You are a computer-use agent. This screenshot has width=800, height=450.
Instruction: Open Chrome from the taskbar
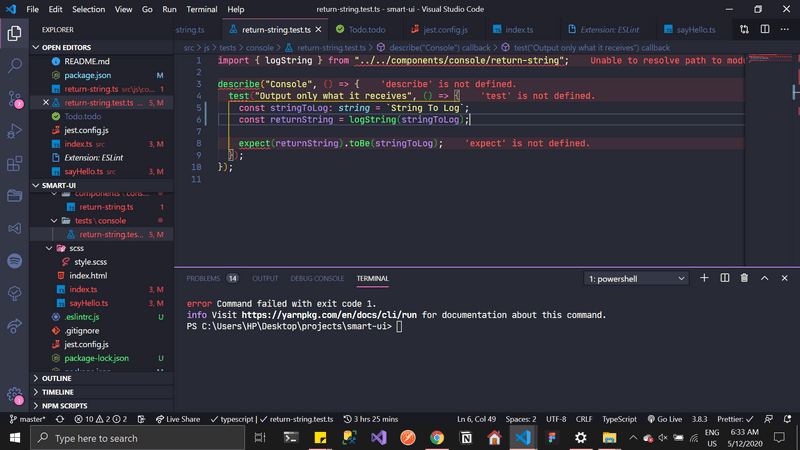[x=437, y=438]
